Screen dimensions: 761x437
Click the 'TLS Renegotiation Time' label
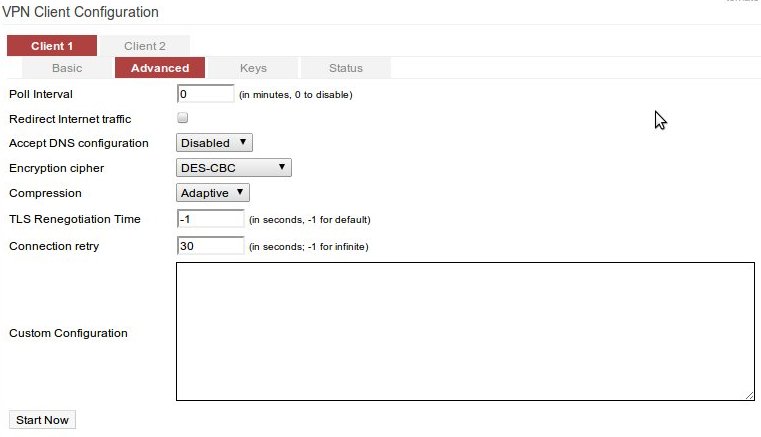coord(75,219)
